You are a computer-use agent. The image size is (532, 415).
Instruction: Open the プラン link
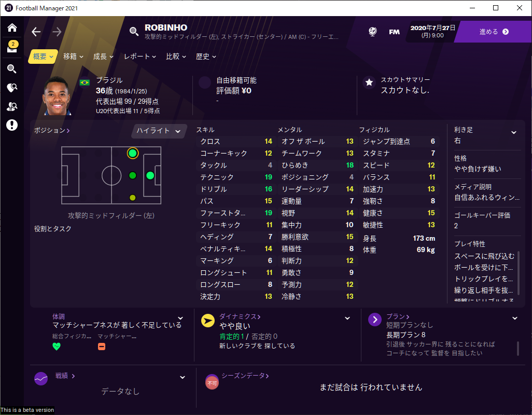(x=398, y=316)
